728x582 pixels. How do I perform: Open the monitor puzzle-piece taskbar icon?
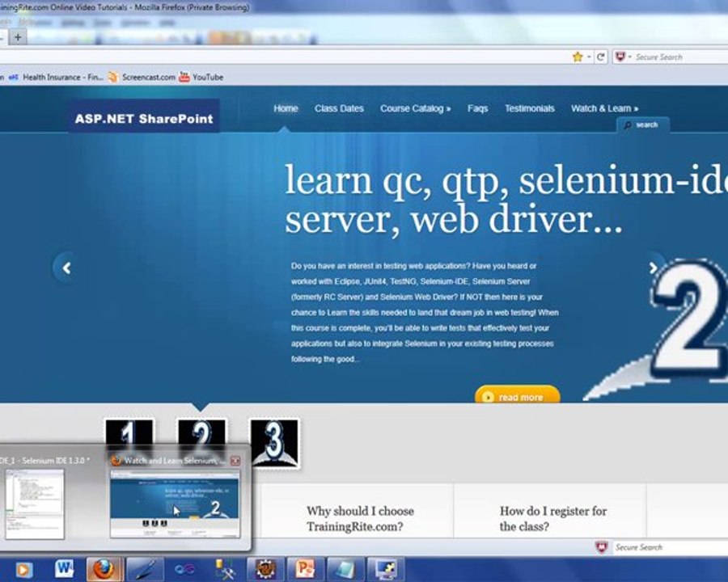(x=385, y=569)
